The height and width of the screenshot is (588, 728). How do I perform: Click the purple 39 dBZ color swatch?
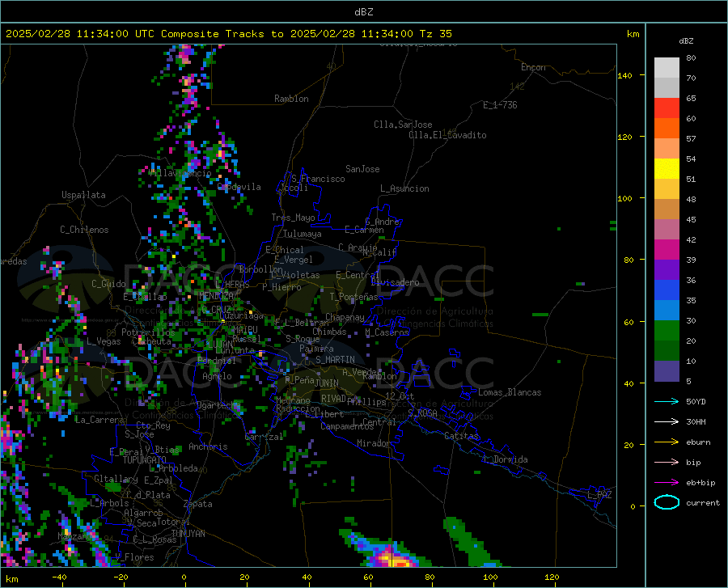point(667,269)
